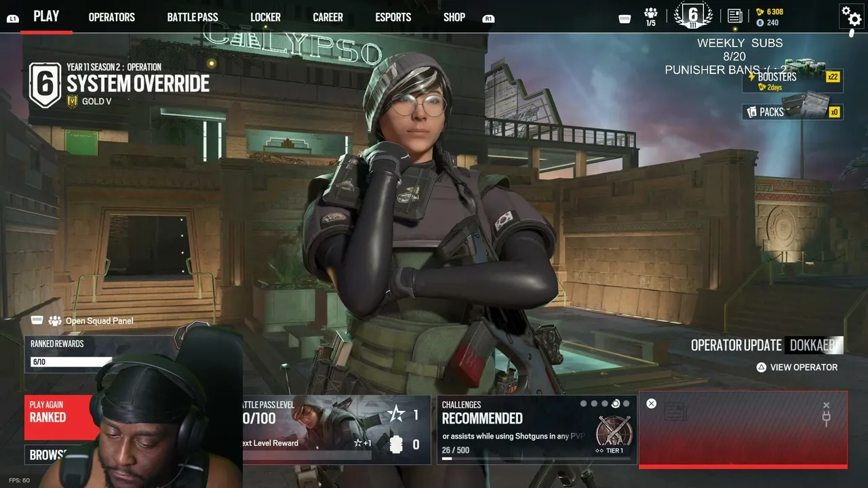The height and width of the screenshot is (488, 868).
Task: Click the Renown balance 6308
Action: [x=770, y=12]
